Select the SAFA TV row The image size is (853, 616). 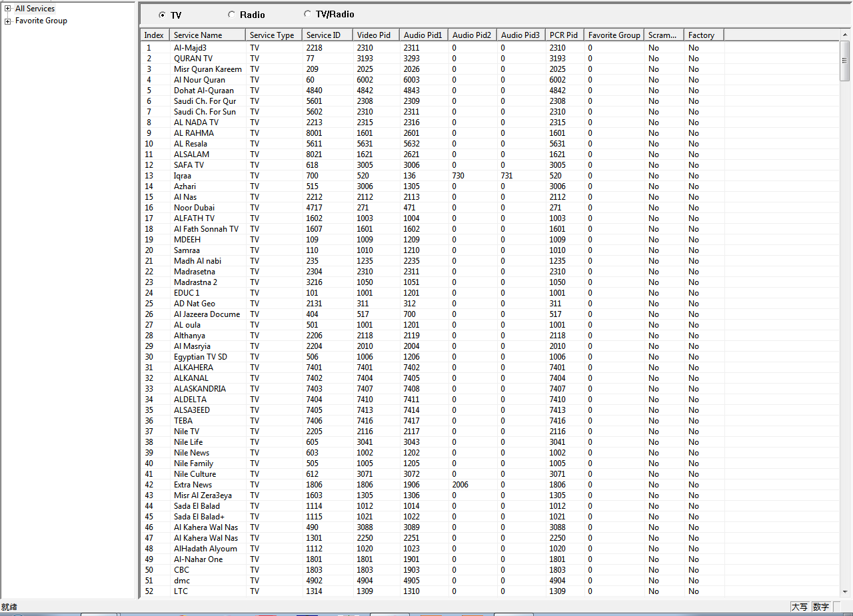tap(432, 165)
